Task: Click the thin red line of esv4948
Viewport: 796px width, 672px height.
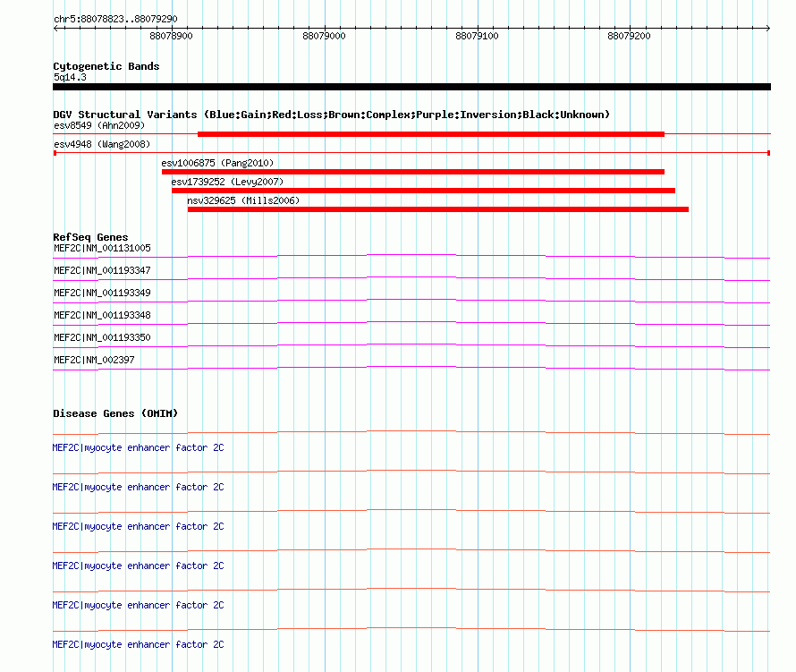Action: point(411,152)
